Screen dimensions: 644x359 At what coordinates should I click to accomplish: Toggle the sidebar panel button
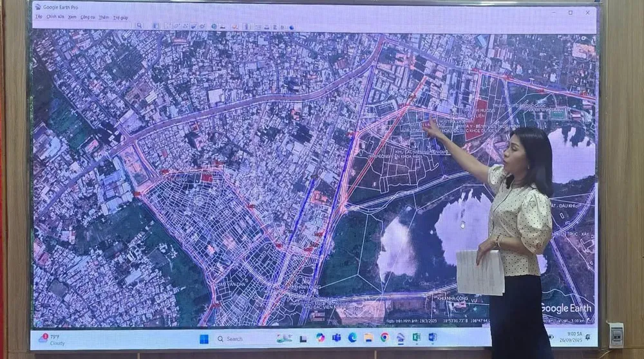tap(156, 26)
